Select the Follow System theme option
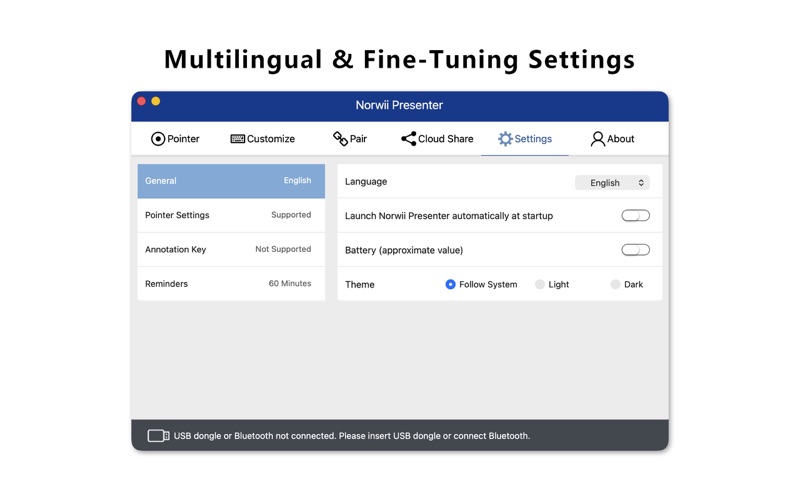Screen dimensions: 800x500 [450, 284]
